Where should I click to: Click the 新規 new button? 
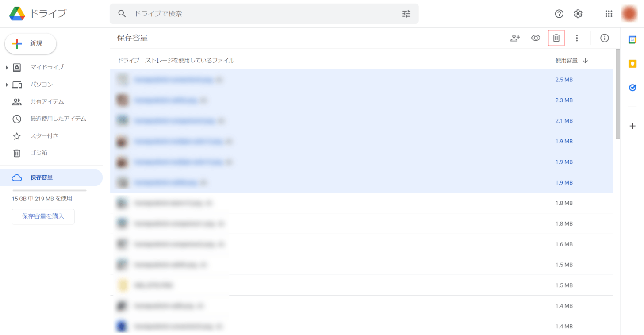click(x=31, y=43)
